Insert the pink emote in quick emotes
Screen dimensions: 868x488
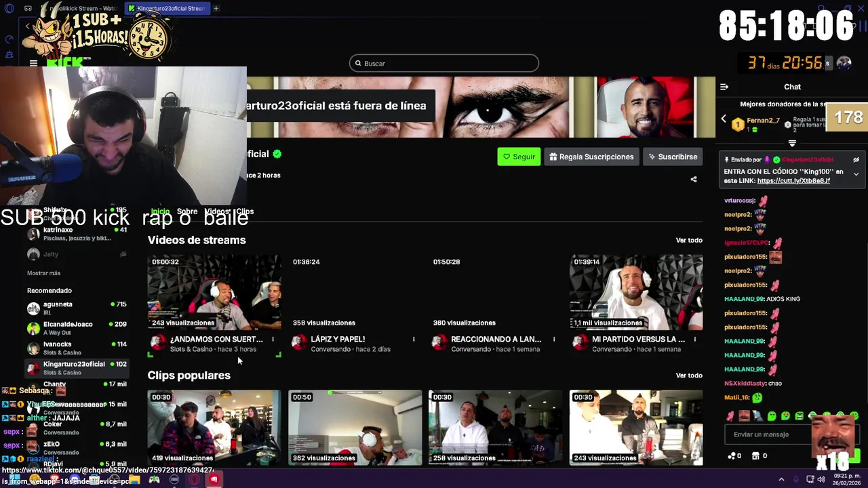point(730,416)
